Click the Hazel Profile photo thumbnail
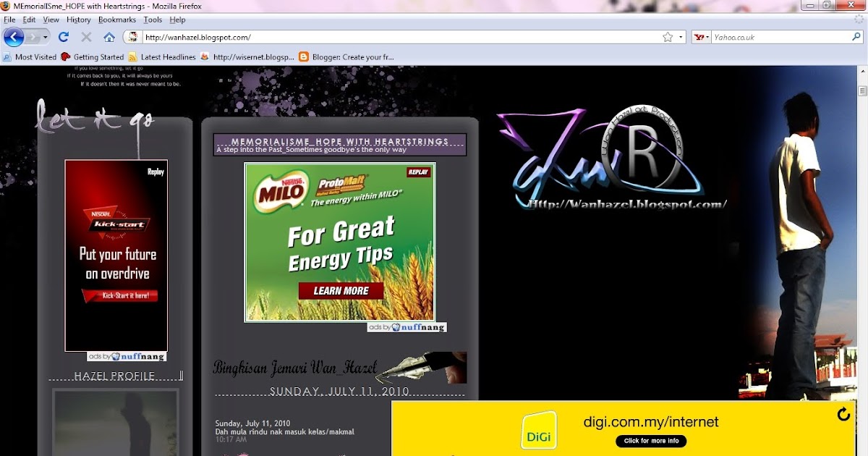This screenshot has height=456, width=868. [x=116, y=423]
